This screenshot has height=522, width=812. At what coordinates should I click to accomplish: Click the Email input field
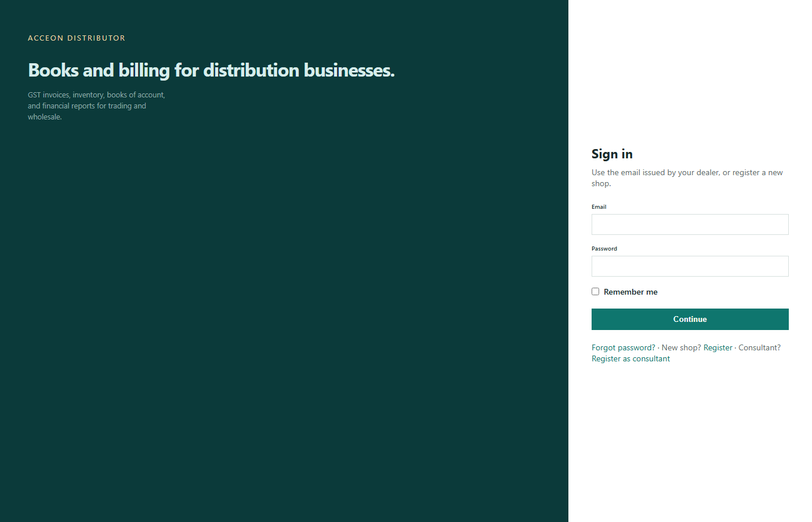pos(690,224)
